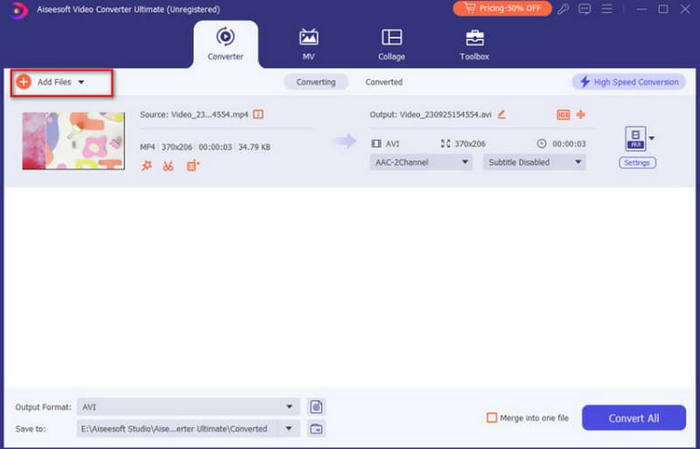Rename output file with pencil icon
Image resolution: width=700 pixels, height=449 pixels.
point(501,114)
